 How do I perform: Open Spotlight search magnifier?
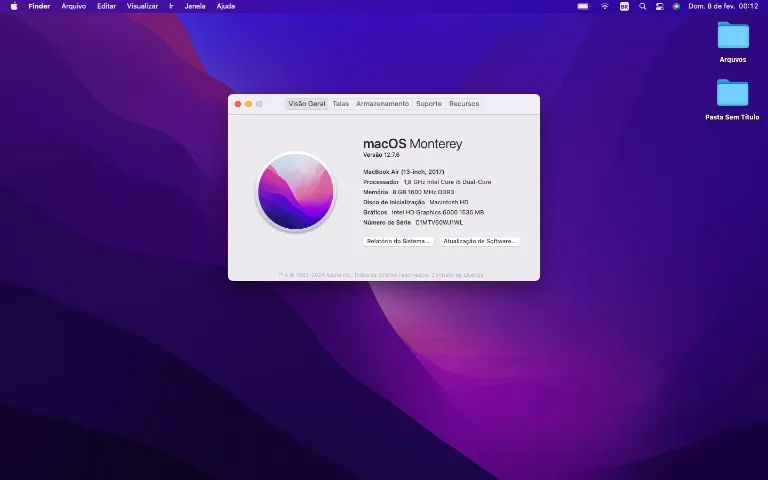[642, 6]
